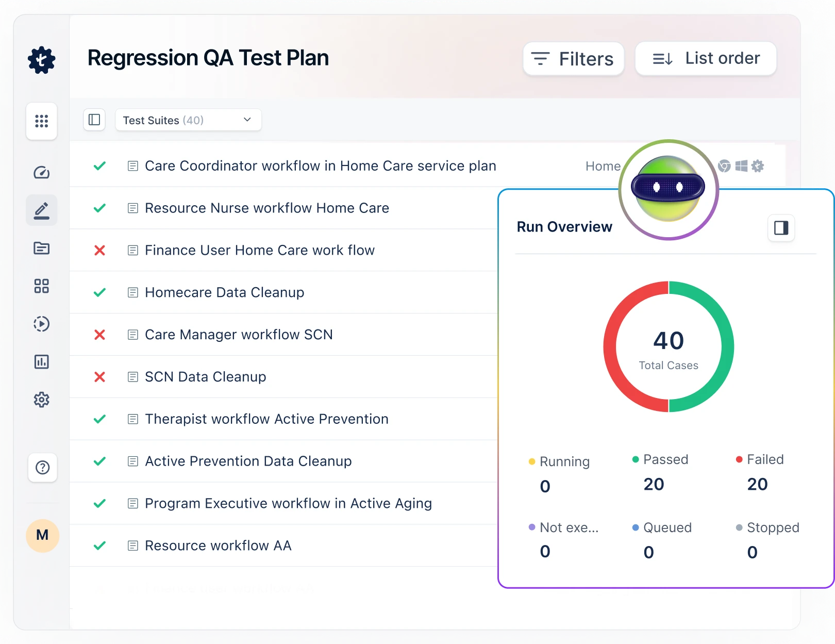This screenshot has width=835, height=644.
Task: Open Homecare Data Cleanup test details
Action: tap(224, 292)
